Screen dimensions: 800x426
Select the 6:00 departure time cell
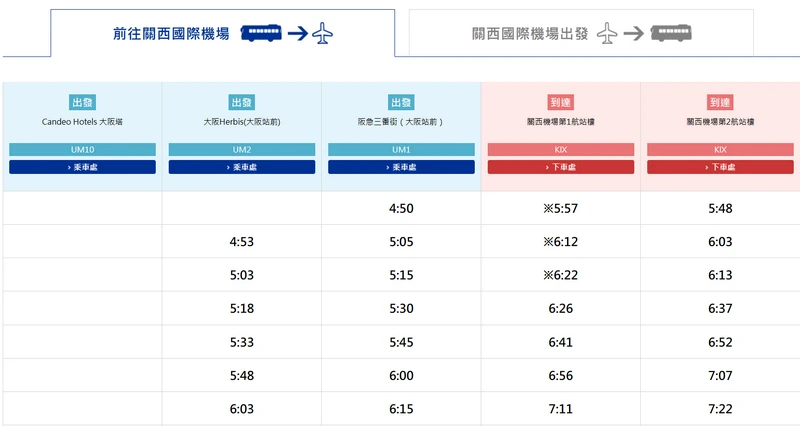pos(402,375)
